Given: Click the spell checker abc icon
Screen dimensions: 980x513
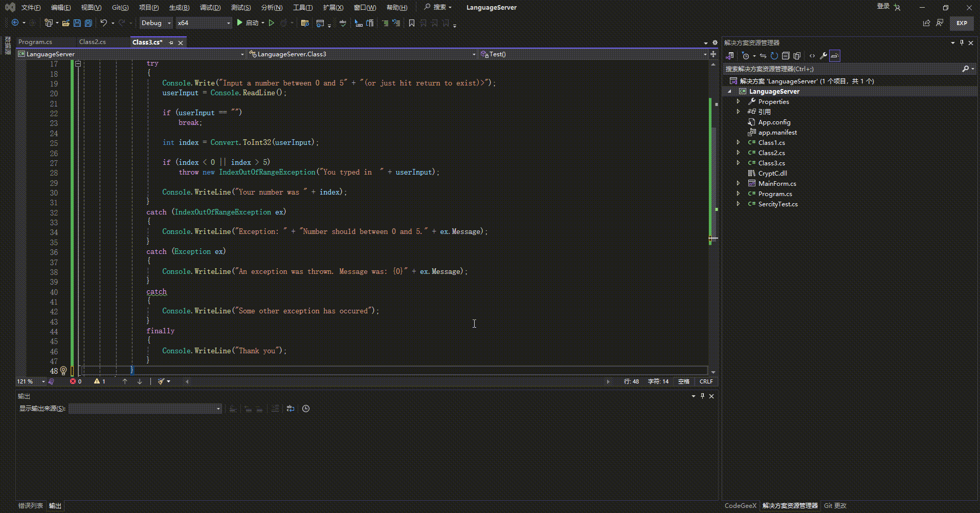Looking at the screenshot, I should coord(342,23).
